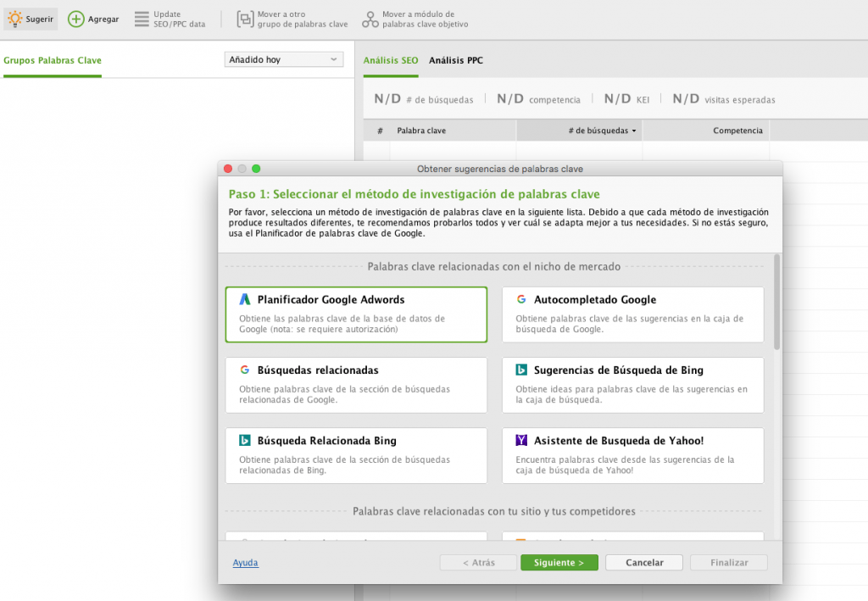Click the Google Adwords logo icon
Image resolution: width=868 pixels, height=601 pixels.
245,299
